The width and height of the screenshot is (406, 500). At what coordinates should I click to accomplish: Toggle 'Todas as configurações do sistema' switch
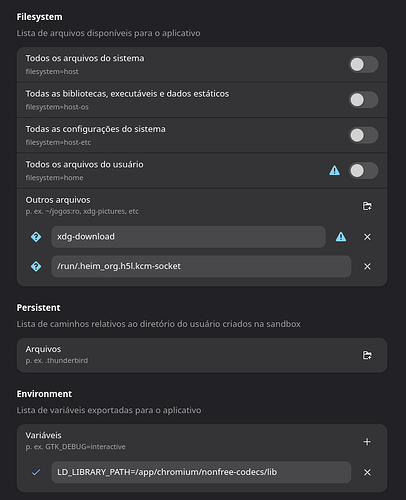[x=363, y=135]
